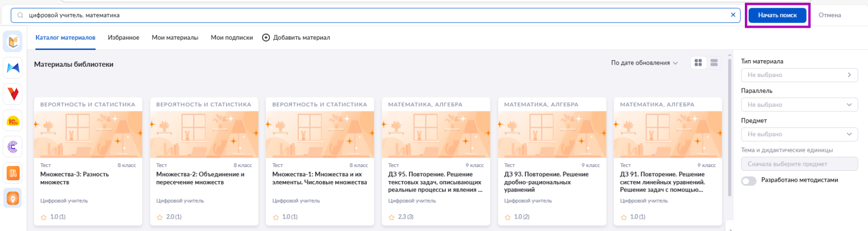Viewport: 868px width, 231px height.
Task: Switch to list row view
Action: [x=714, y=63]
